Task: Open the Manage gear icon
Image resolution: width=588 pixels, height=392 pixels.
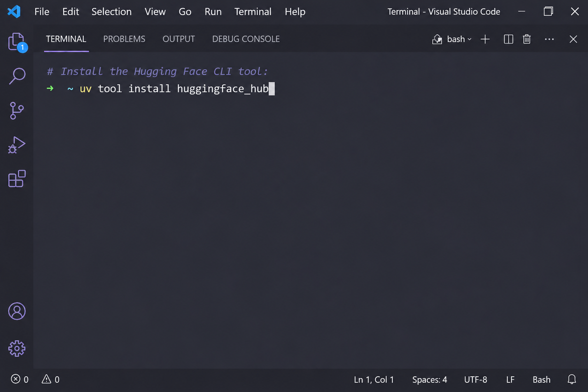Action: (17, 348)
